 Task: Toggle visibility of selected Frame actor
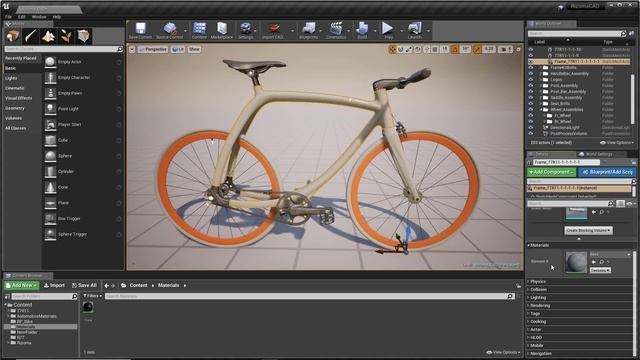[531, 61]
